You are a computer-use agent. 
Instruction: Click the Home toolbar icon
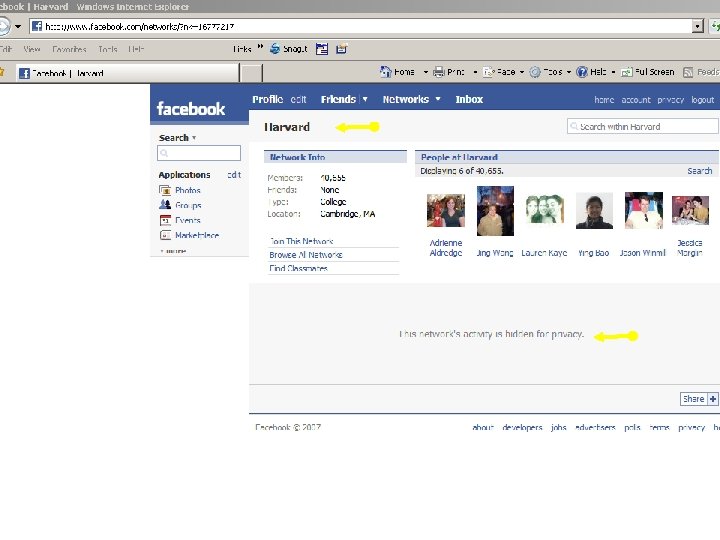coord(385,72)
